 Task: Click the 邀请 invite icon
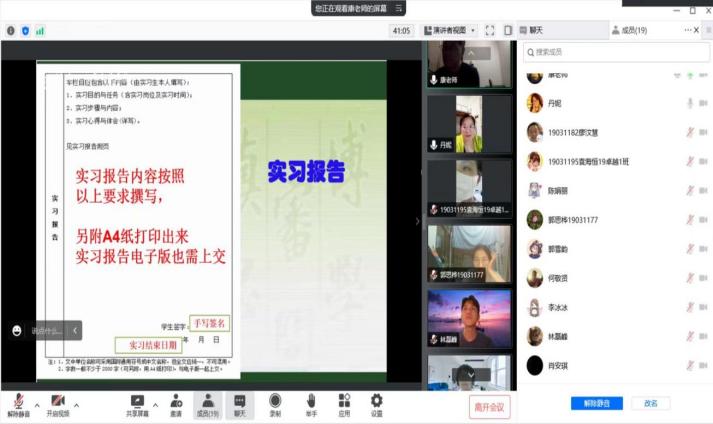click(x=176, y=400)
